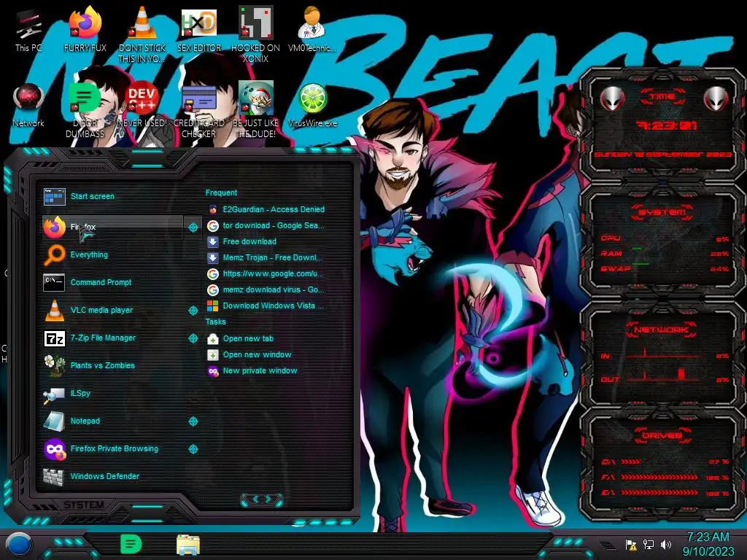Open the Dev-C++ NEVER USED shortcut
Screen dimensions: 747x560
point(142,106)
